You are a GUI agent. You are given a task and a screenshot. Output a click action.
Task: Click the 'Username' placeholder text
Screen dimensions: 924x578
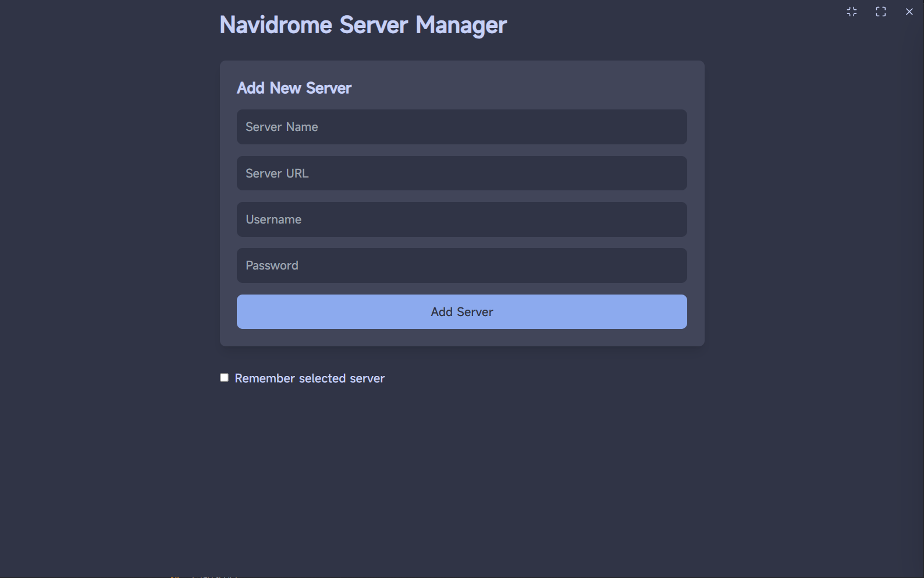tap(273, 219)
